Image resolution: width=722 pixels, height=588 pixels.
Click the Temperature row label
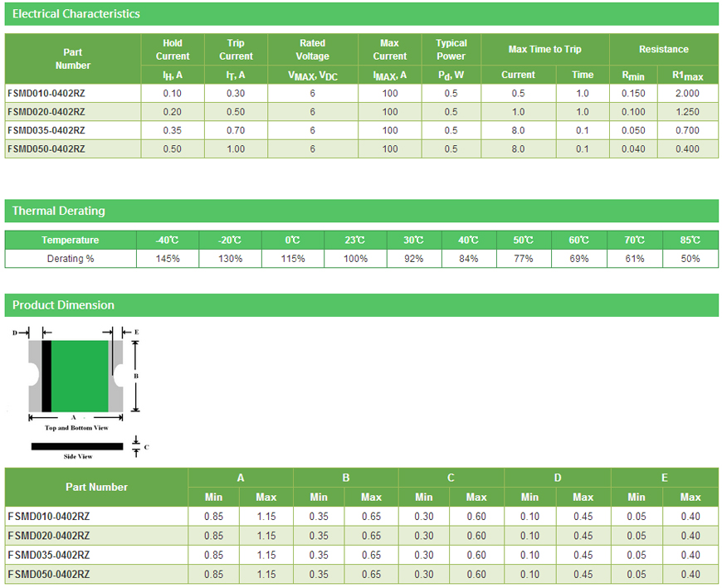tap(70, 241)
